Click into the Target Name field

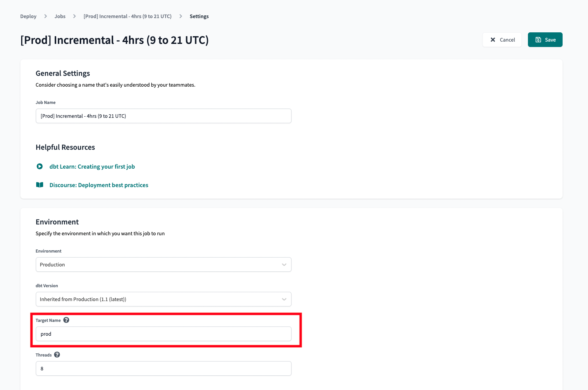(x=163, y=334)
